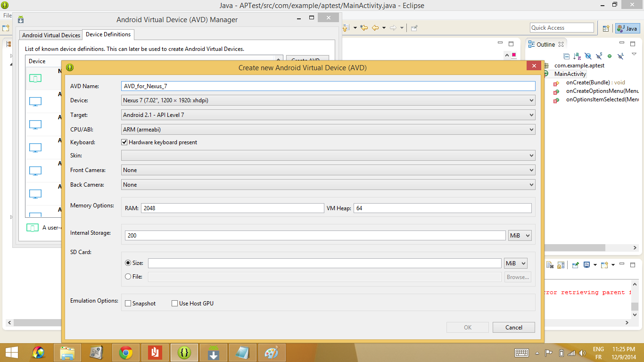Select onCreate(Bundle) in the Outline

pyautogui.click(x=588, y=82)
